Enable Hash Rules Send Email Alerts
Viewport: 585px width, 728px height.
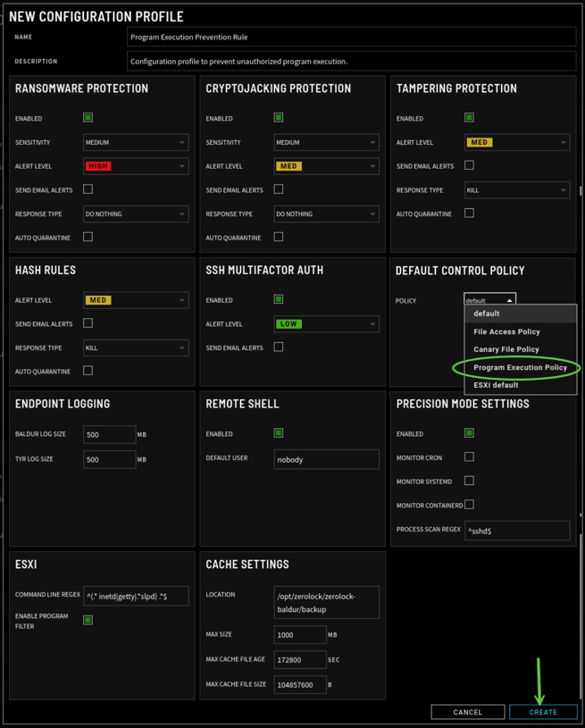pyautogui.click(x=88, y=323)
